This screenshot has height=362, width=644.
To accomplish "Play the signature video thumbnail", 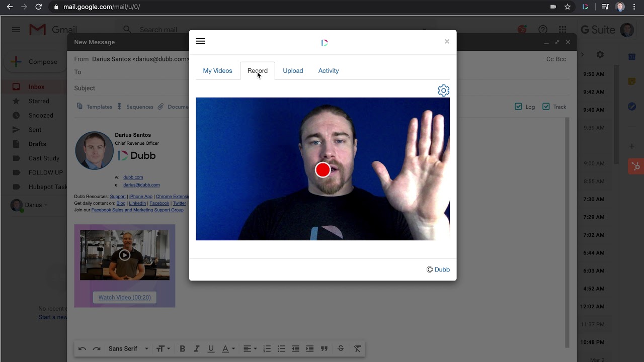I will coord(124,255).
